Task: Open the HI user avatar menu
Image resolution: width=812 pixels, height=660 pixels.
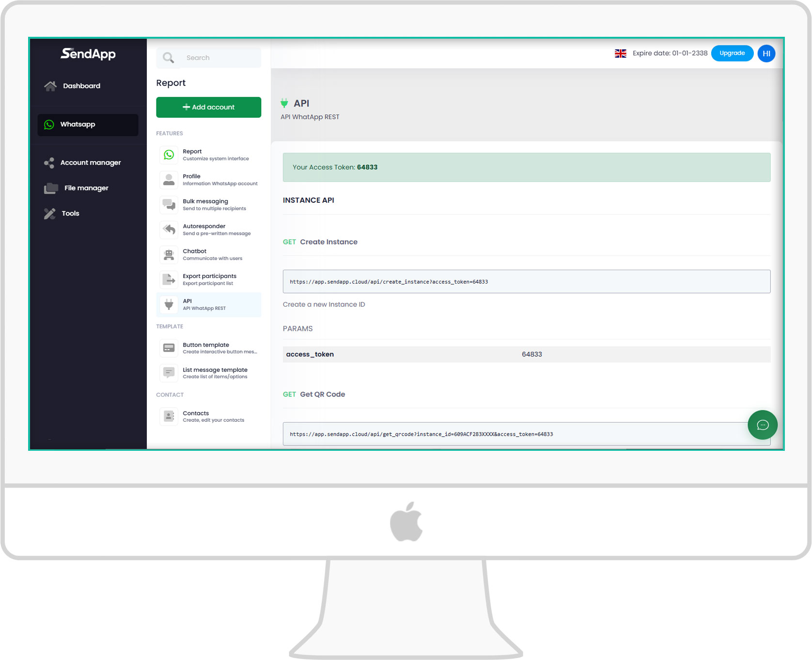Action: (x=766, y=53)
